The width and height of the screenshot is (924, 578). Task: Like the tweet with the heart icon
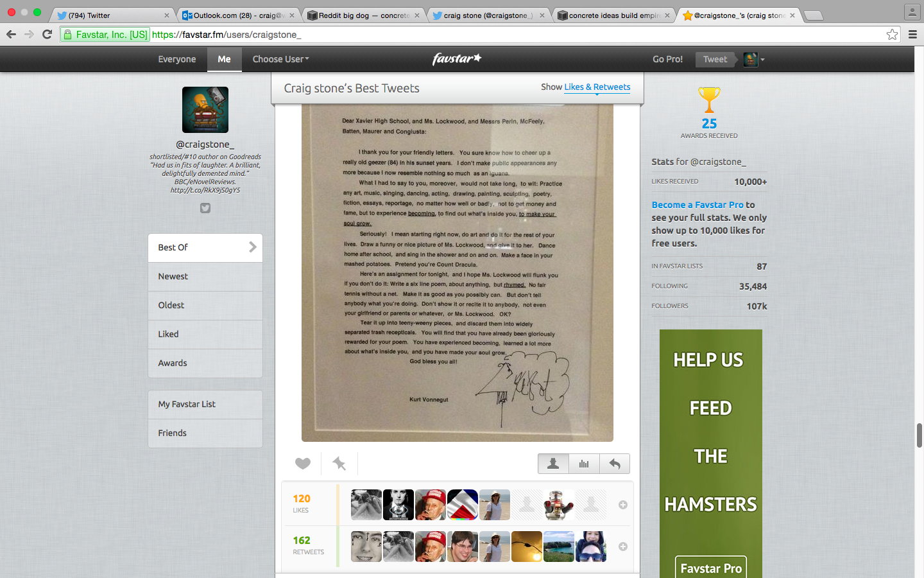(303, 463)
